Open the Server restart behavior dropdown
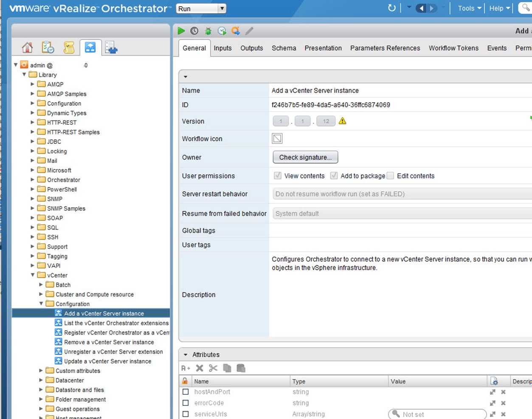532x419 pixels. [402, 194]
